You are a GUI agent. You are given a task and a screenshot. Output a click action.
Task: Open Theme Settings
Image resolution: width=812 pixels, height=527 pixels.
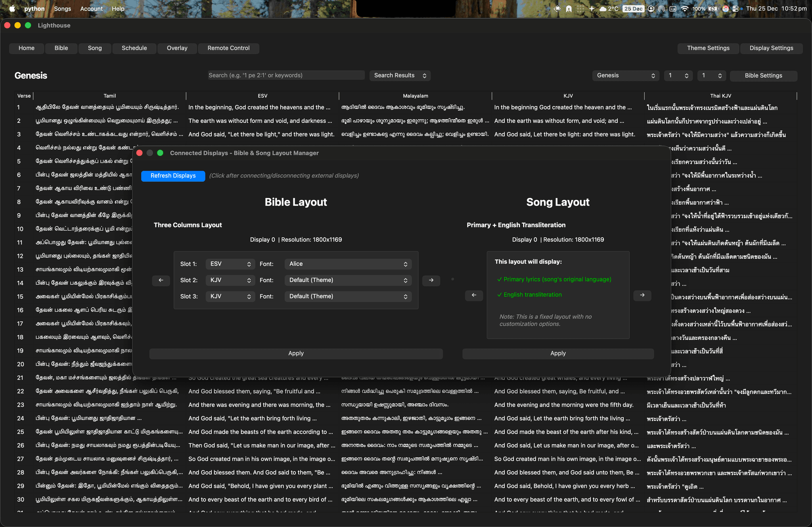[708, 48]
